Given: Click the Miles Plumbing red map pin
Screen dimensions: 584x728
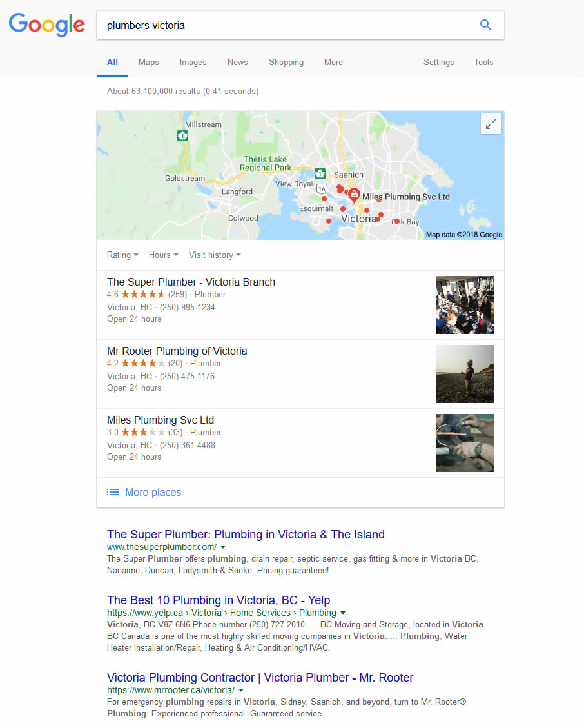Looking at the screenshot, I should [354, 195].
